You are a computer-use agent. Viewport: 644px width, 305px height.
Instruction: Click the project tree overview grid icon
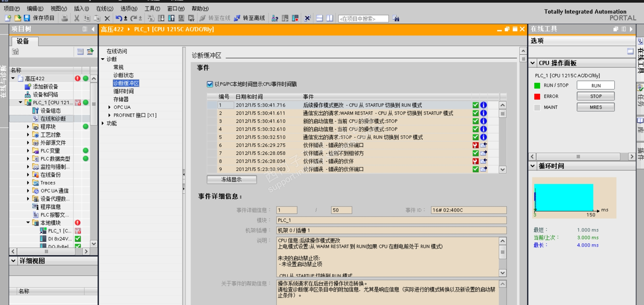pyautogui.click(x=80, y=52)
